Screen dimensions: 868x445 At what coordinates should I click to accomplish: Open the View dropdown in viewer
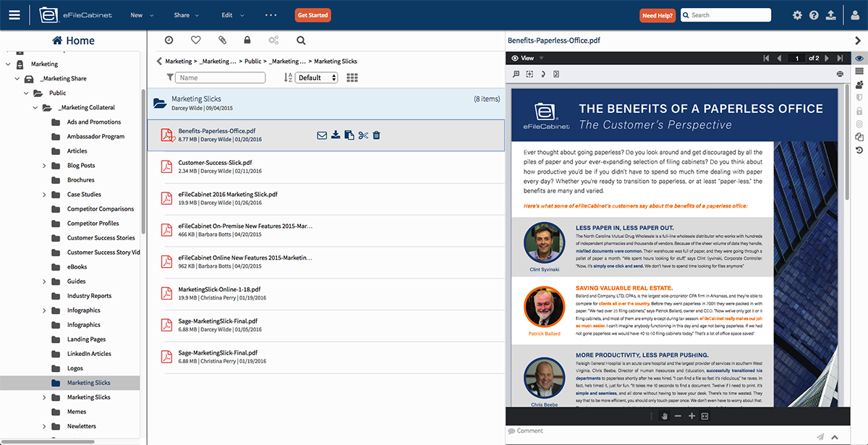527,58
